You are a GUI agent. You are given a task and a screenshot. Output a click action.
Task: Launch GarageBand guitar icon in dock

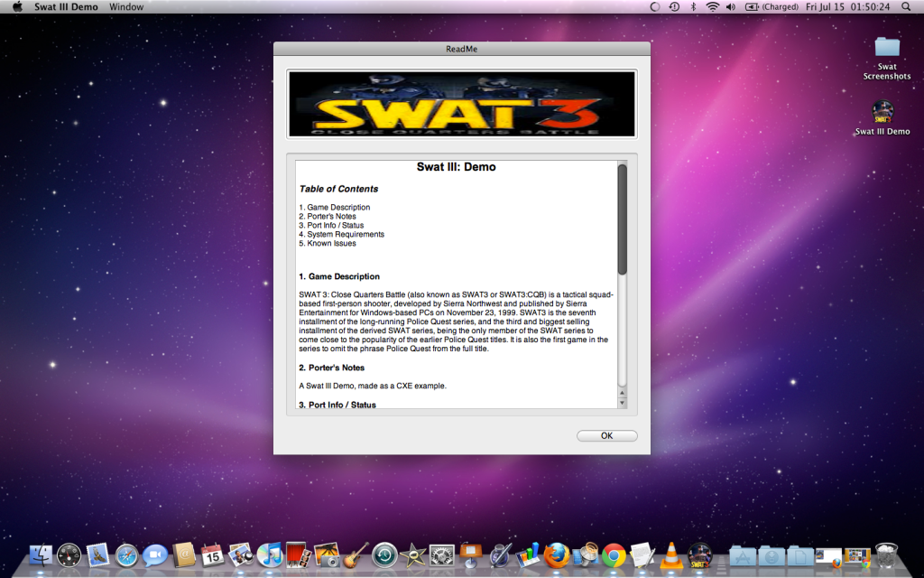[356, 555]
